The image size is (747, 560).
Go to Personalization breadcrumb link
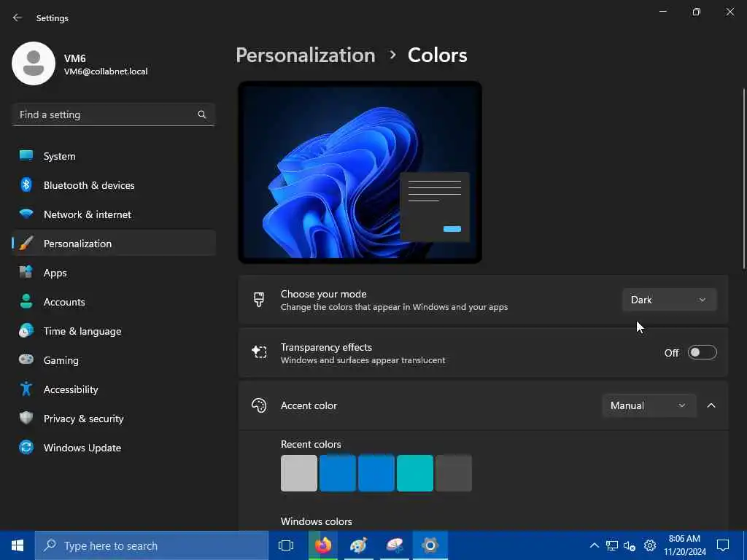coord(306,55)
